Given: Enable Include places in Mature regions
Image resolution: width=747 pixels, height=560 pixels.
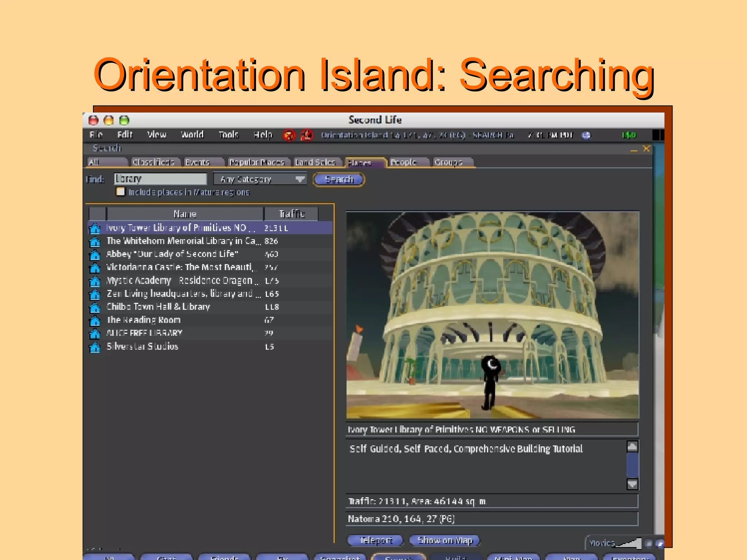Looking at the screenshot, I should [120, 192].
